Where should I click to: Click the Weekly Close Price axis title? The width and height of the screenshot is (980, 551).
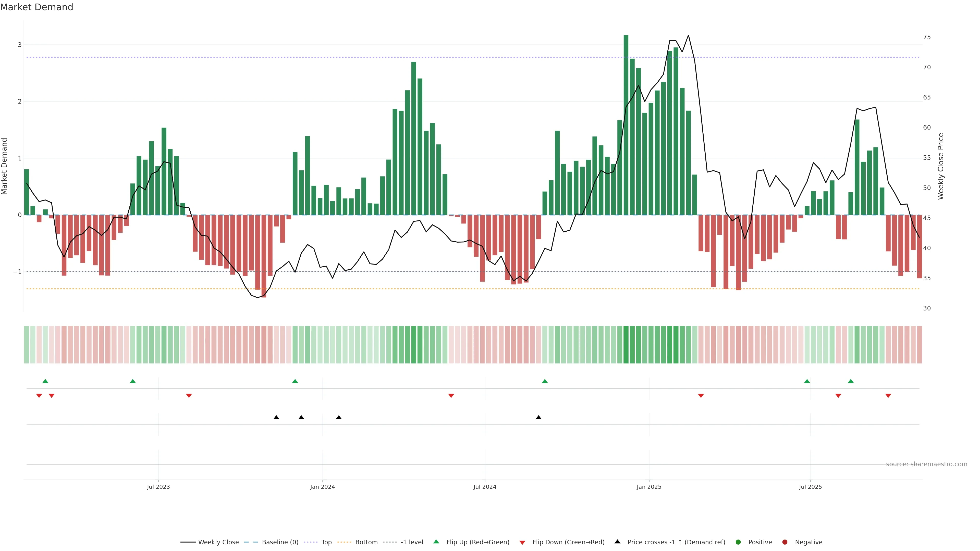(x=941, y=166)
